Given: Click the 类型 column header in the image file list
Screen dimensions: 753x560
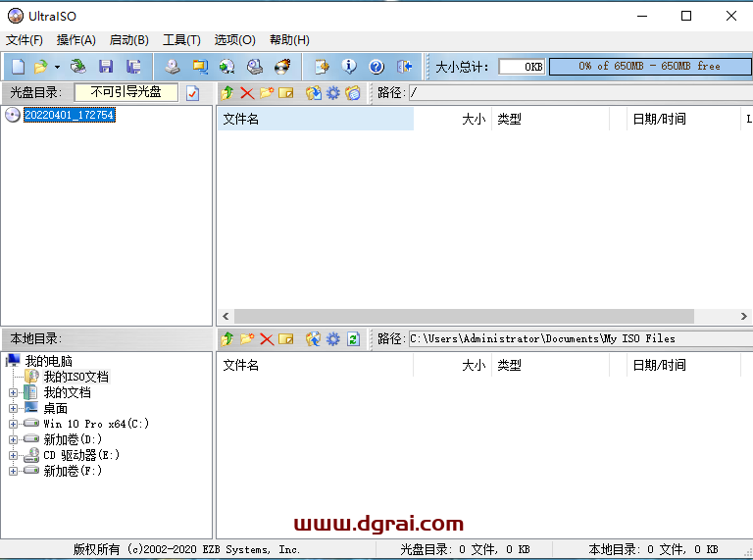Looking at the screenshot, I should [550, 119].
